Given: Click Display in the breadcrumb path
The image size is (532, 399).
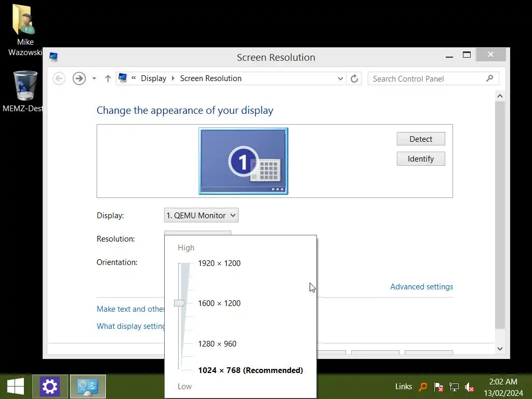Looking at the screenshot, I should (153, 78).
